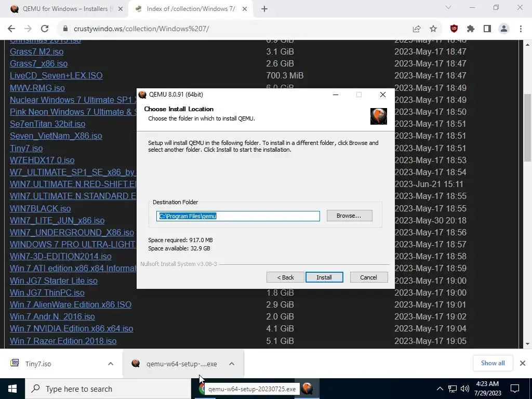Edit the Destination Folder path field
The image size is (532, 399).
[x=238, y=216]
